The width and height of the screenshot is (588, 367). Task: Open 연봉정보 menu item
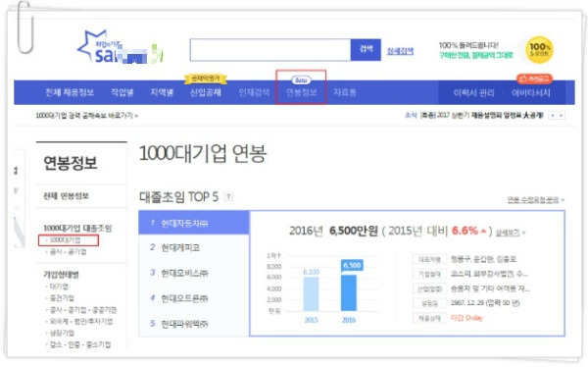tap(301, 92)
